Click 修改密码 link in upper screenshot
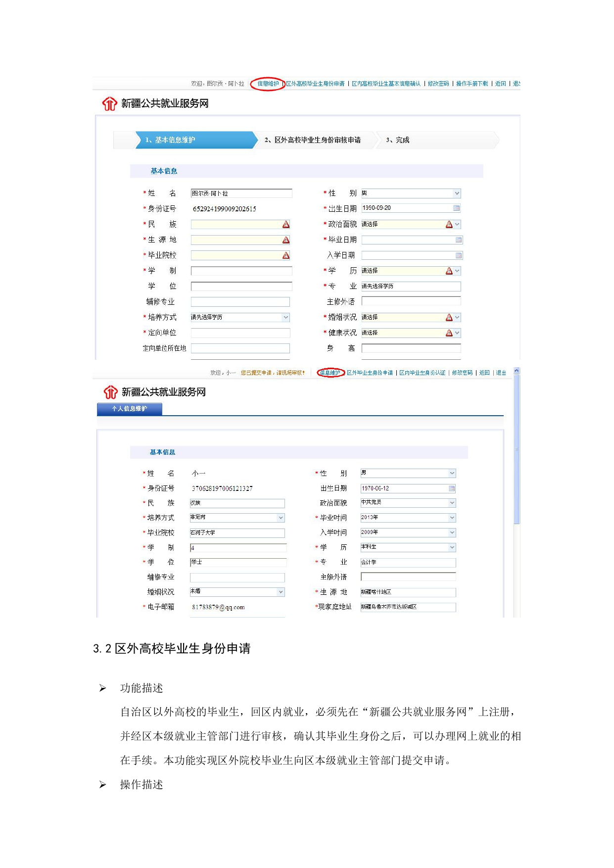 [x=438, y=84]
